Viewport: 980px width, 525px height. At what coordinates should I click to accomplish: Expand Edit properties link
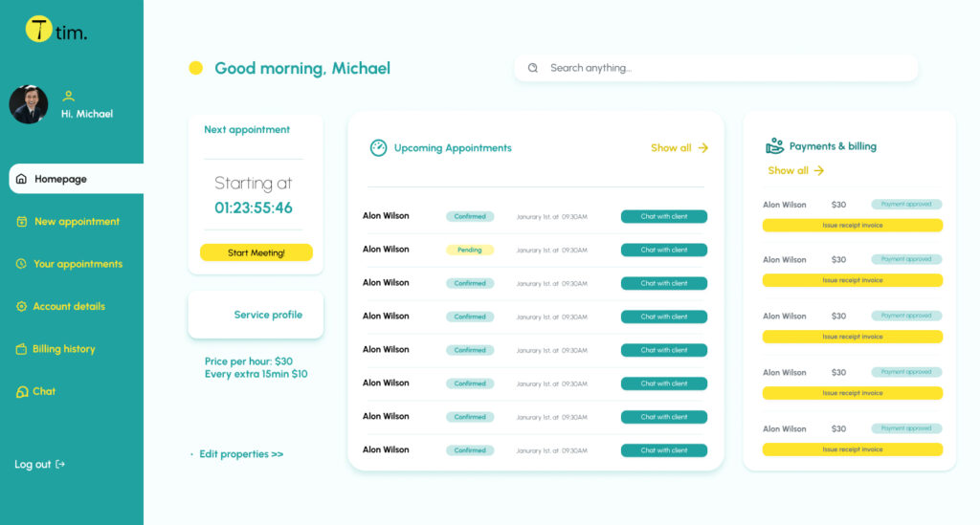point(240,454)
